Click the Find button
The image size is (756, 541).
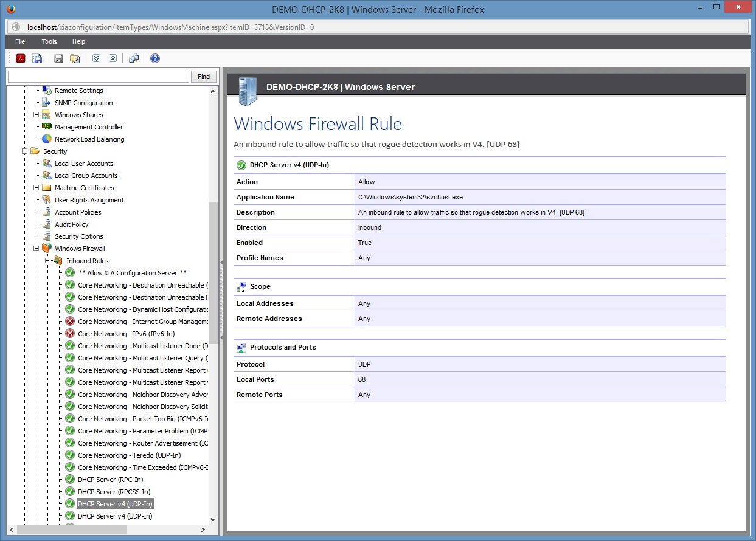pyautogui.click(x=203, y=76)
